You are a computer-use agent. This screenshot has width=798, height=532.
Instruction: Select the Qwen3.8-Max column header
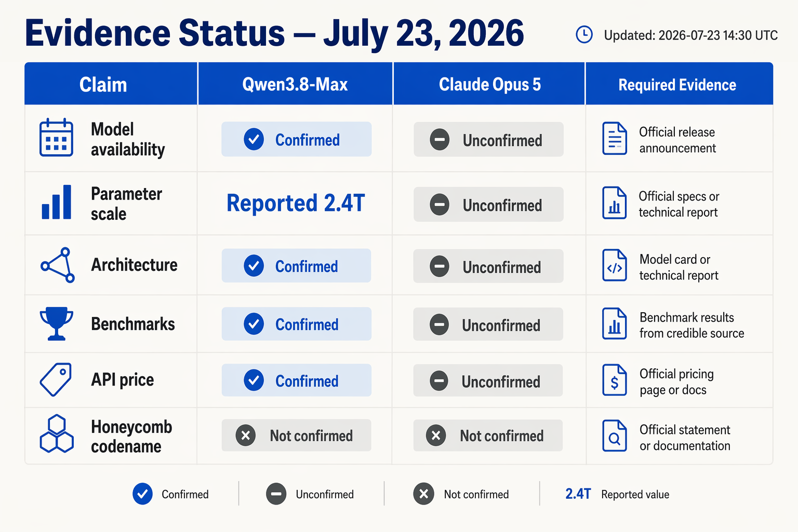(x=295, y=84)
